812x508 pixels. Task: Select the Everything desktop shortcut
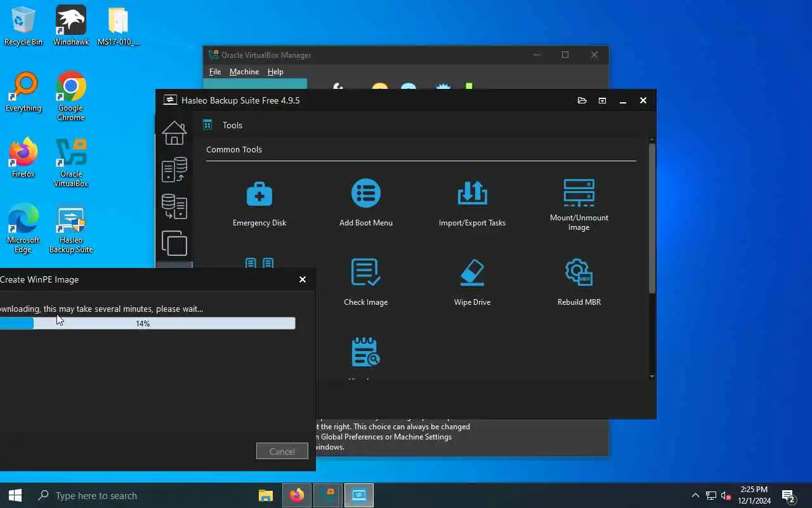click(23, 93)
